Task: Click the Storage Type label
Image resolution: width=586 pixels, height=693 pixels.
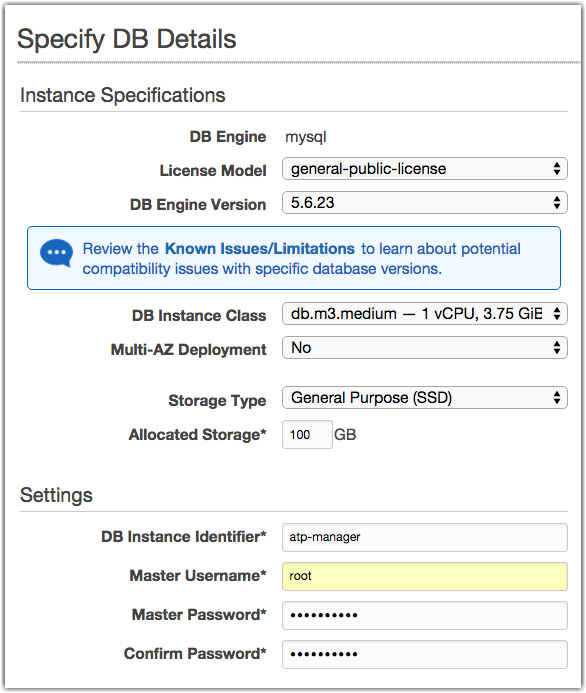Action: click(x=217, y=400)
